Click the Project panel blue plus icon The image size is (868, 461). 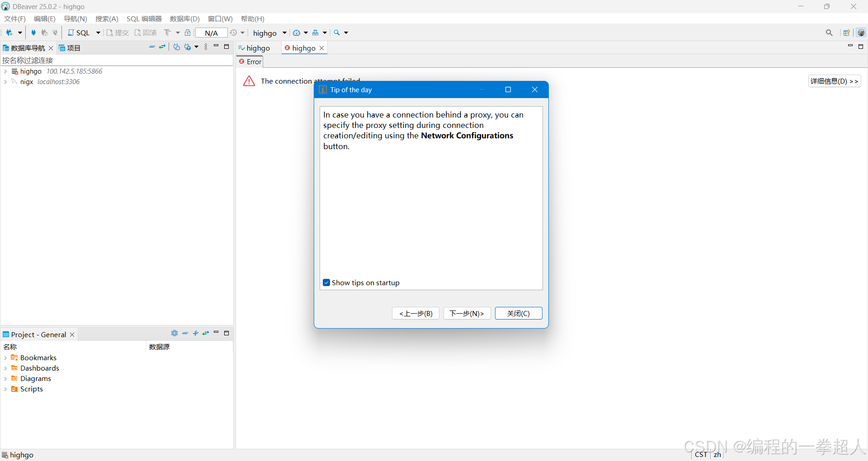[195, 333]
